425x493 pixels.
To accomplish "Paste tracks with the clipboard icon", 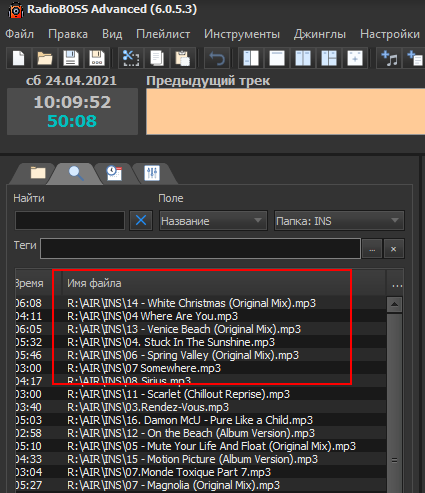I will (x=183, y=58).
